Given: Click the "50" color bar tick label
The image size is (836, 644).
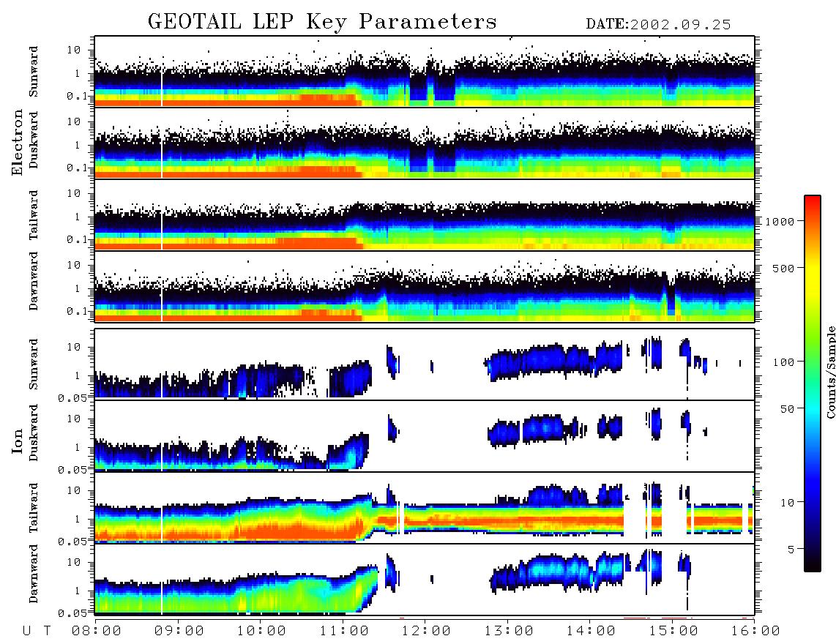Looking at the screenshot, I should click(x=787, y=409).
